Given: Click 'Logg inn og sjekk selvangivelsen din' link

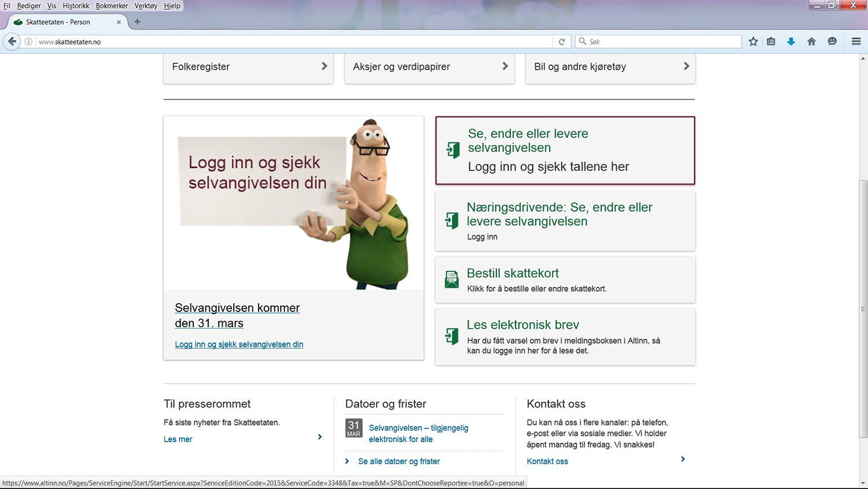Looking at the screenshot, I should [x=239, y=344].
